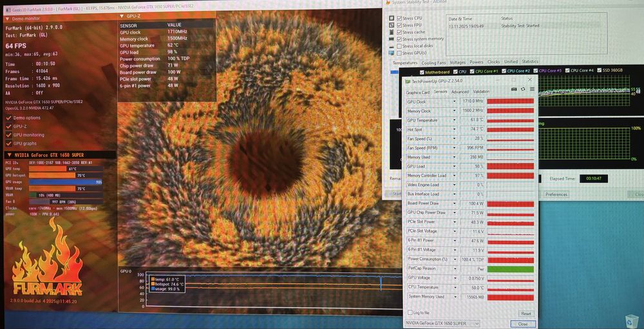The height and width of the screenshot is (329, 644).
Task: Click the local disks drive icon in AIDA64
Action: point(392,46)
